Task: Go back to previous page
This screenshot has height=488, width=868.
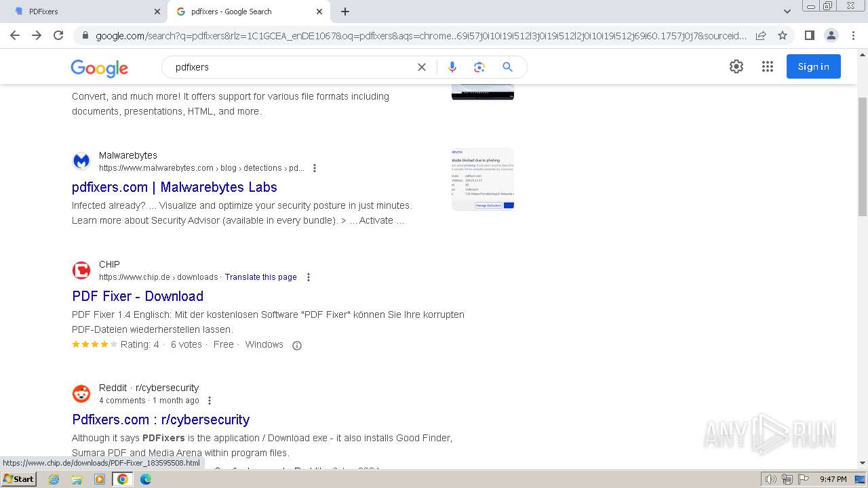Action: pos(15,35)
